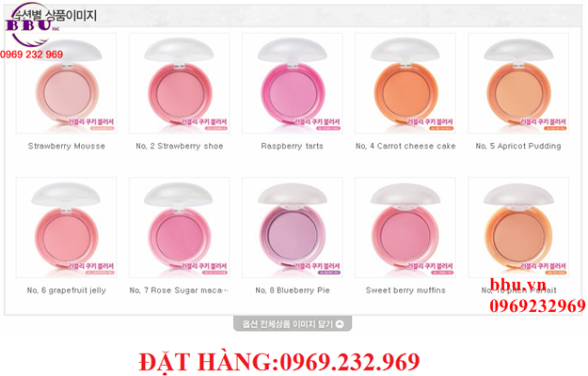Screen dimensions: 588x376
Task: Click the red ĐẶT HÀNG order phone number
Action: point(279,362)
